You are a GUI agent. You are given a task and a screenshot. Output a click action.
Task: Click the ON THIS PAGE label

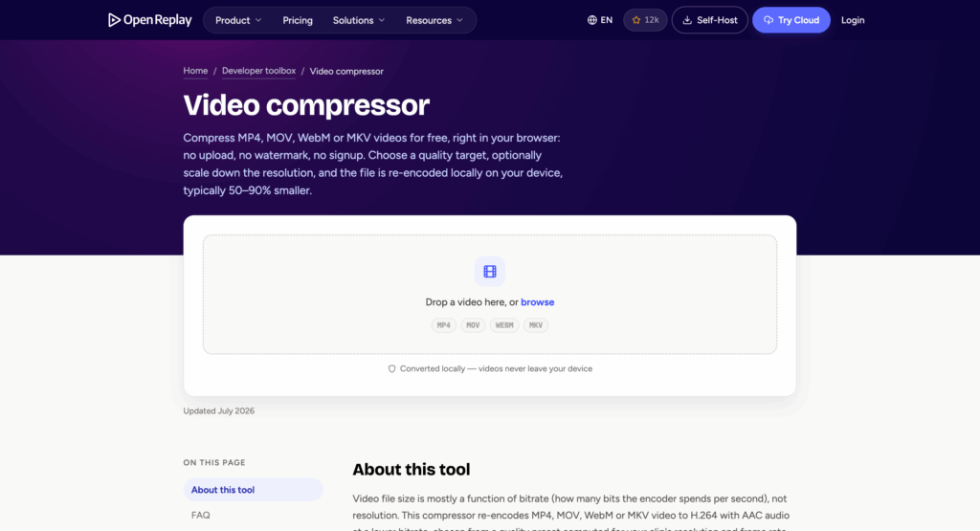click(214, 462)
